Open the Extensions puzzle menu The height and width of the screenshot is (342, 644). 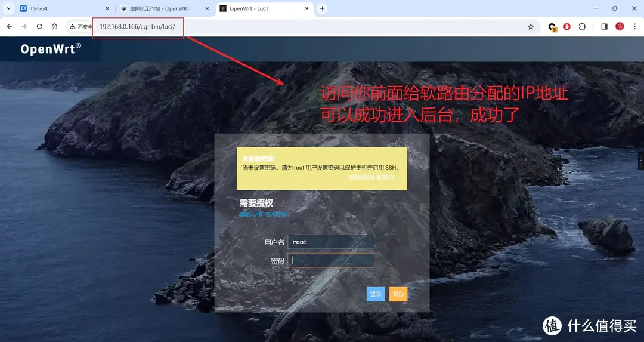tap(582, 27)
